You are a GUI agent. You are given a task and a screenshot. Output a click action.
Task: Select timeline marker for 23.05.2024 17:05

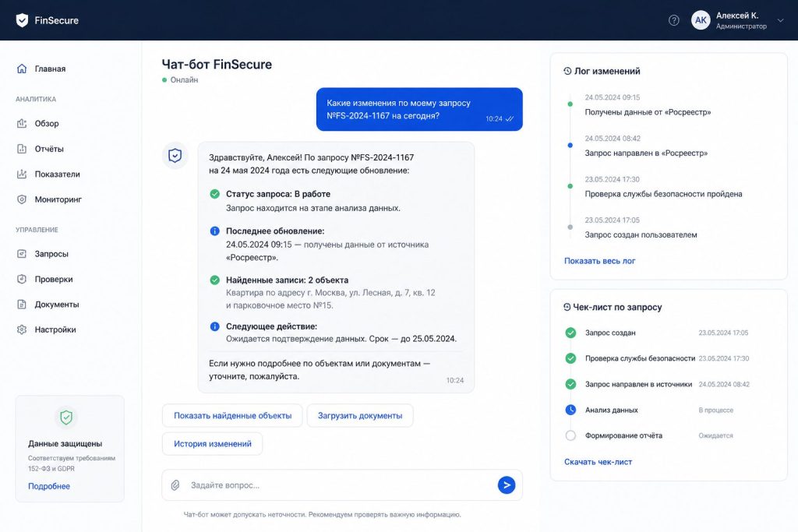[x=570, y=227]
